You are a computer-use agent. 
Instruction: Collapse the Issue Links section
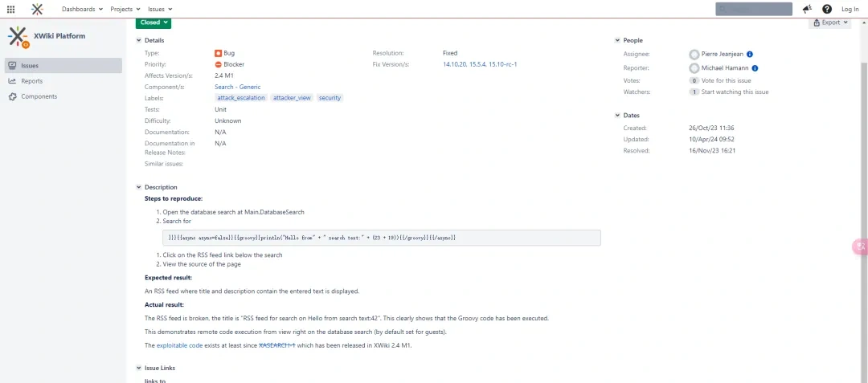coord(139,368)
